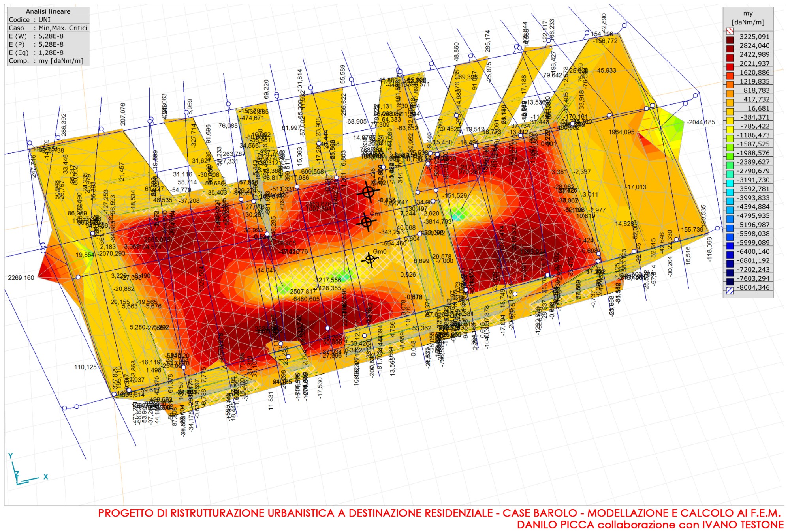Select the blue-hatched swatch beside -8004,346

click(730, 291)
